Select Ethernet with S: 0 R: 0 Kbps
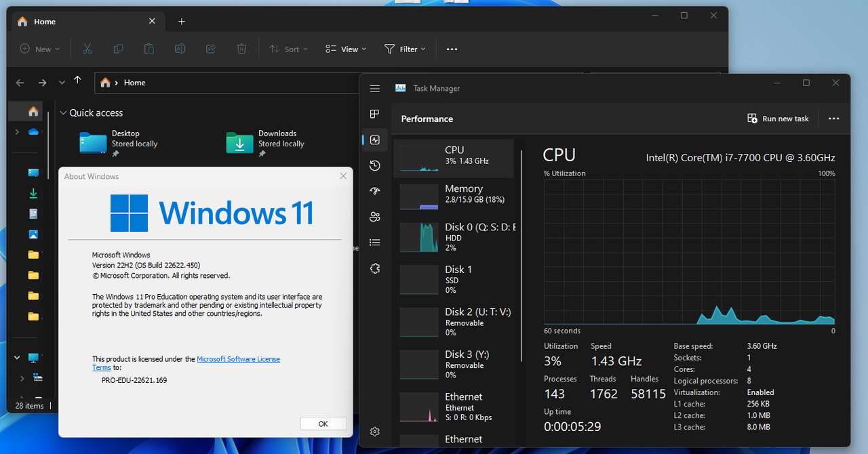This screenshot has width=868, height=454. [454, 407]
